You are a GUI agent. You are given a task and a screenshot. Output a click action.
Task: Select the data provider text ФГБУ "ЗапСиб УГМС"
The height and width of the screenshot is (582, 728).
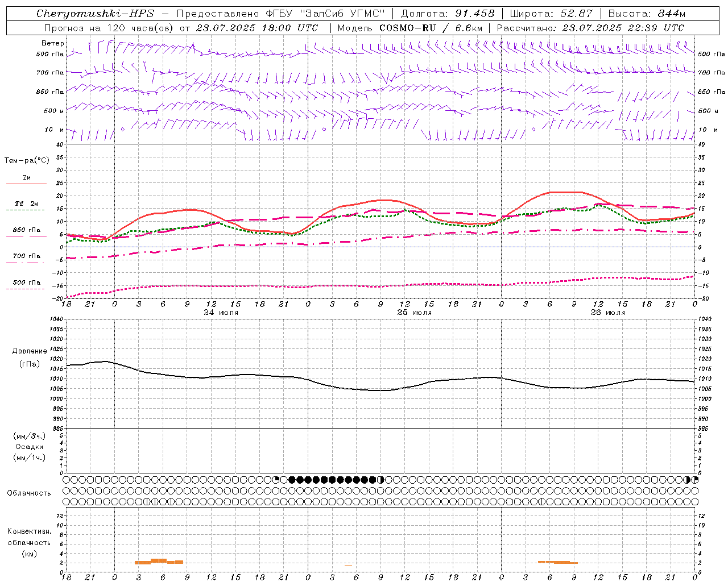coord(326,14)
